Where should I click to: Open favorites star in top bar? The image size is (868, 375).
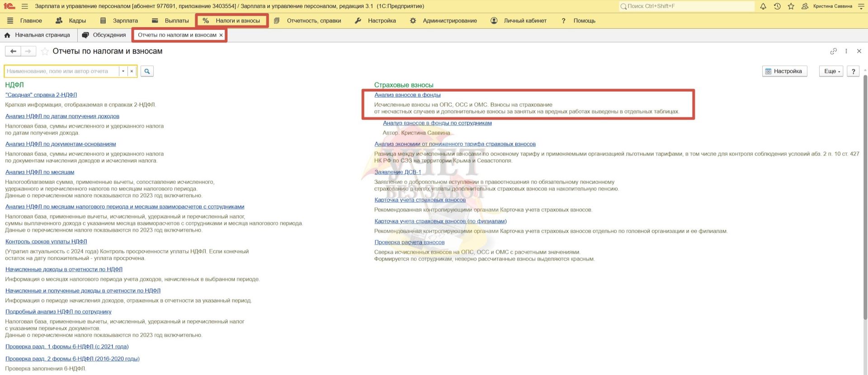click(x=791, y=6)
